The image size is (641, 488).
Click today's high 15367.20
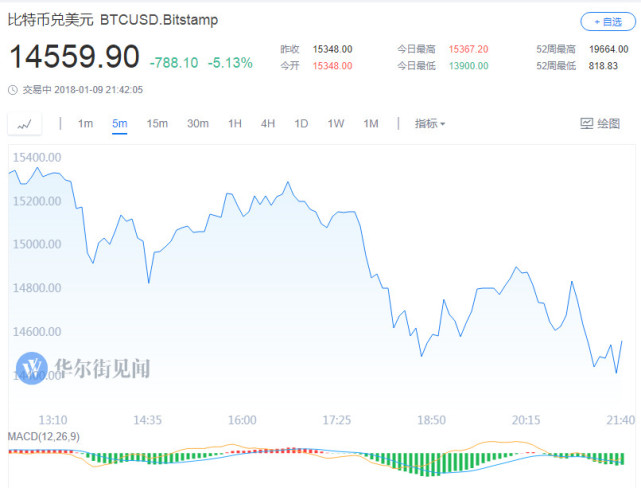tap(468, 49)
